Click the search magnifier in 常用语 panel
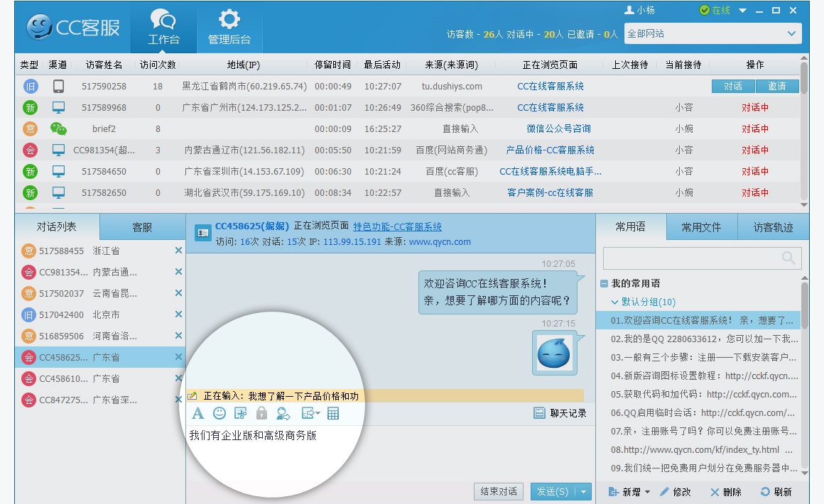 point(788,258)
